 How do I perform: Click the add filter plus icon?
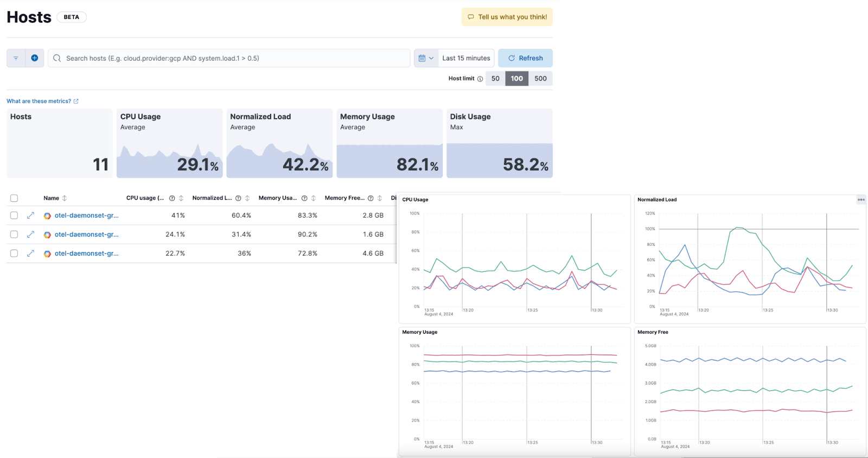click(34, 58)
